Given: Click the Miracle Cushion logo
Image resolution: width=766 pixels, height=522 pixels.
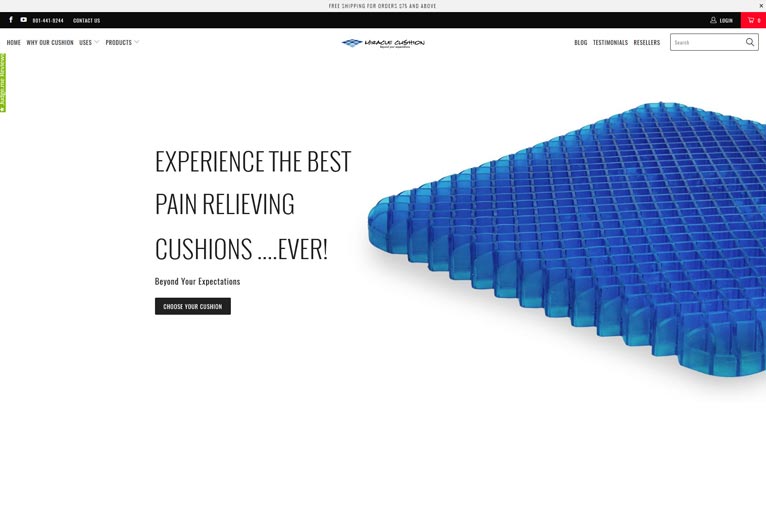Looking at the screenshot, I should (383, 43).
